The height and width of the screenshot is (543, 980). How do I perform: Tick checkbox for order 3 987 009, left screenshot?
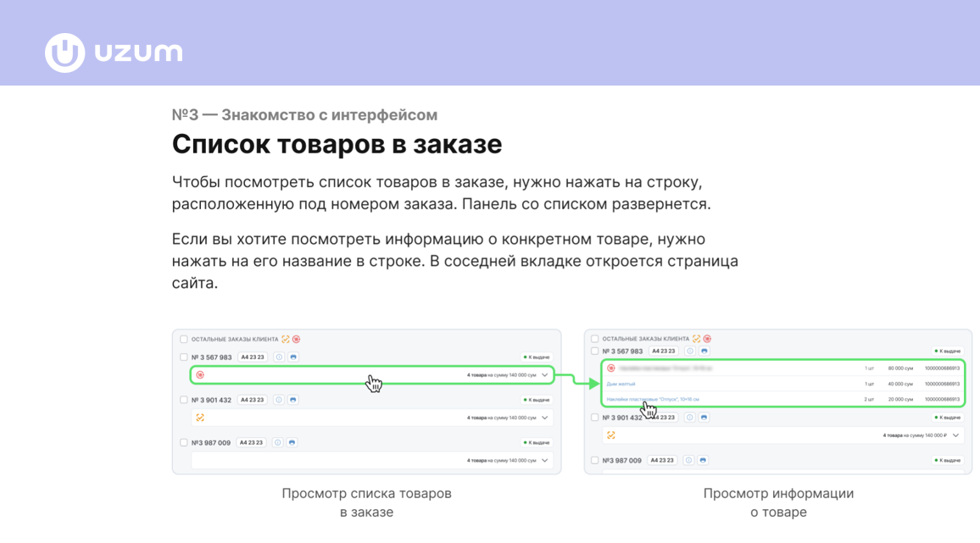click(184, 442)
